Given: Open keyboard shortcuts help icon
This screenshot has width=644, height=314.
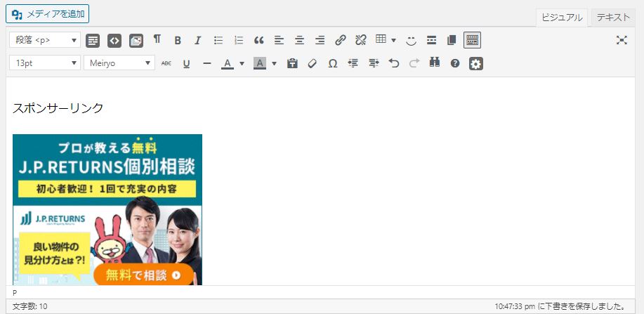Looking at the screenshot, I should tap(454, 63).
